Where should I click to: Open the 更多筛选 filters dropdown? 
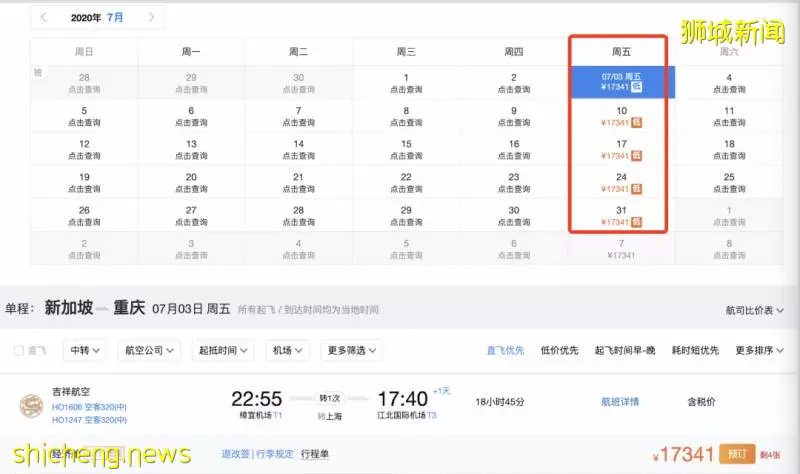tap(352, 351)
